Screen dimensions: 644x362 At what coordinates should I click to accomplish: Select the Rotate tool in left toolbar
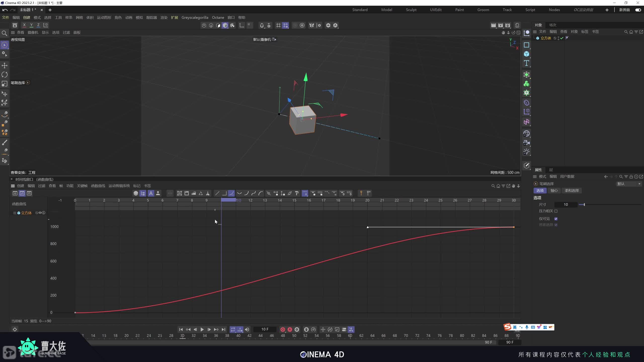tap(5, 75)
